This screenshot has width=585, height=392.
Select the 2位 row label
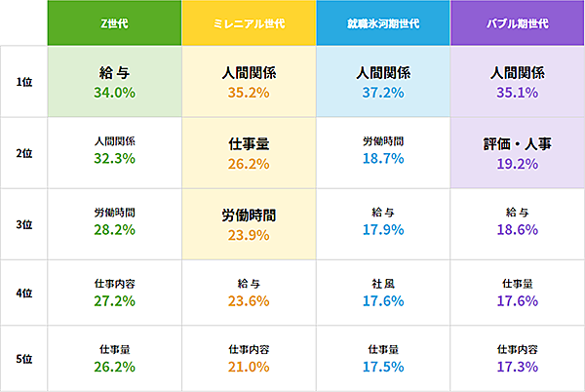click(24, 153)
